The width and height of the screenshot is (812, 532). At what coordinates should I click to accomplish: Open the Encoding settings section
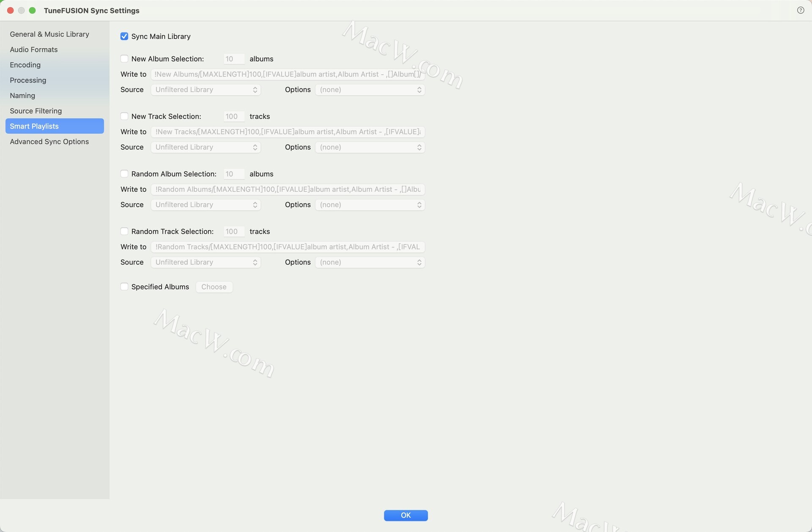coord(55,65)
